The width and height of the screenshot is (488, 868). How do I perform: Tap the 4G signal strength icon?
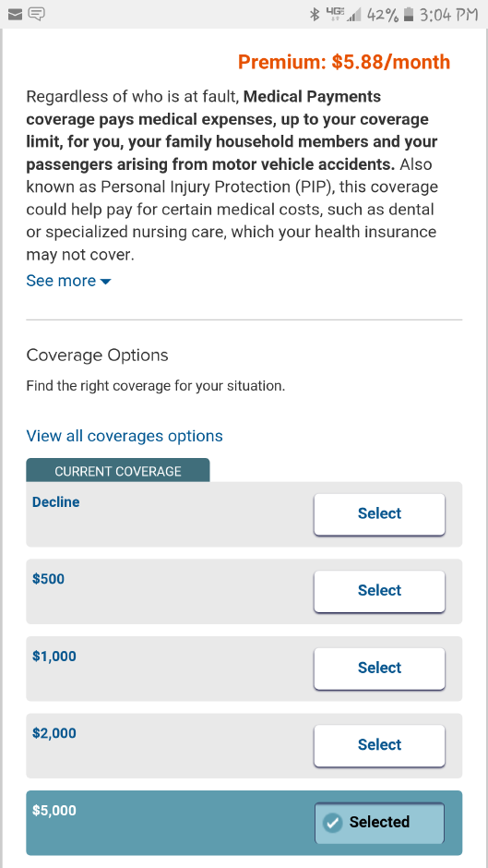pyautogui.click(x=343, y=15)
